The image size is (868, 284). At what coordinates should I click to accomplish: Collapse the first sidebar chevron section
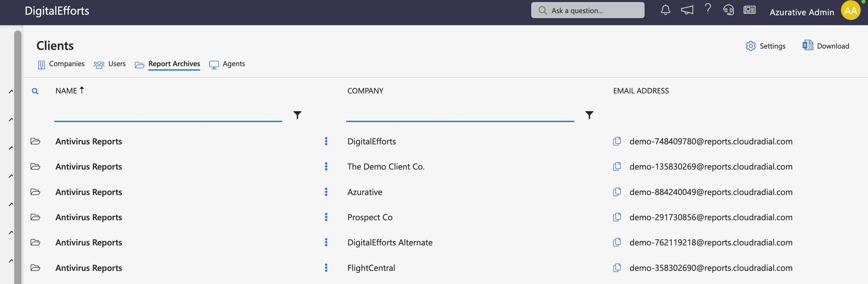(11, 91)
